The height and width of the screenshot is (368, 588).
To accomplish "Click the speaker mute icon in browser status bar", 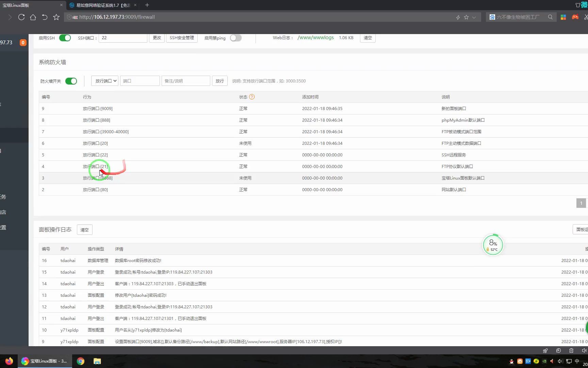I will (584, 351).
